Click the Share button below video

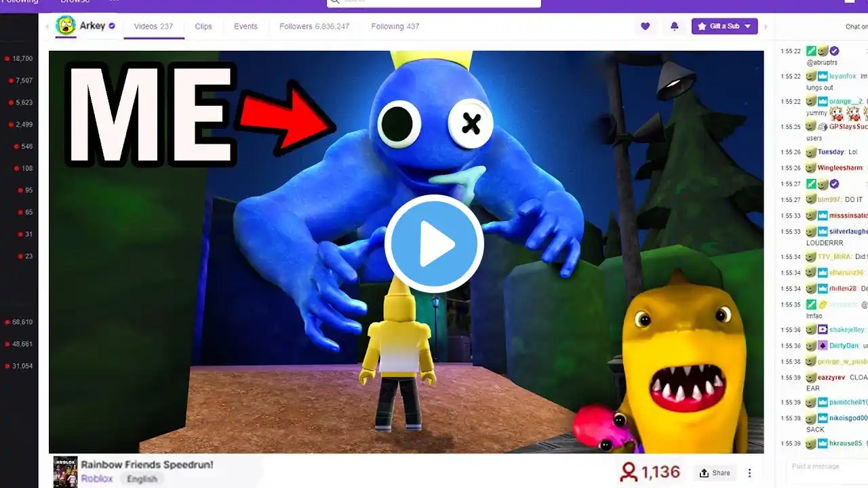click(715, 473)
